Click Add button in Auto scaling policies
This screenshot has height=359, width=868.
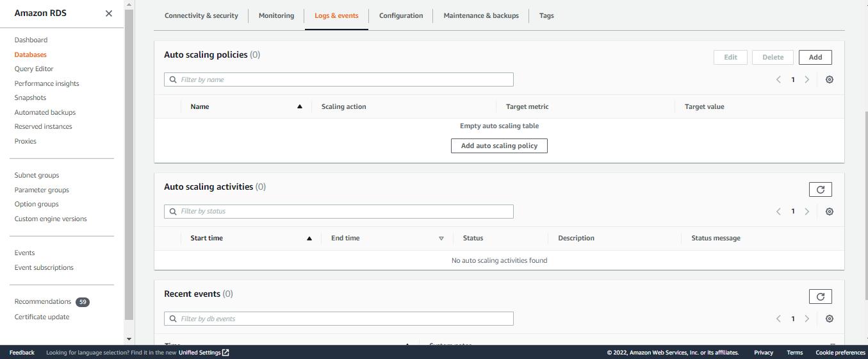click(x=815, y=57)
